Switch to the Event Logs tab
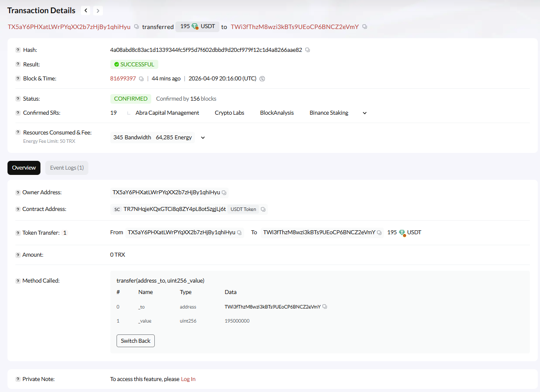 pyautogui.click(x=67, y=168)
